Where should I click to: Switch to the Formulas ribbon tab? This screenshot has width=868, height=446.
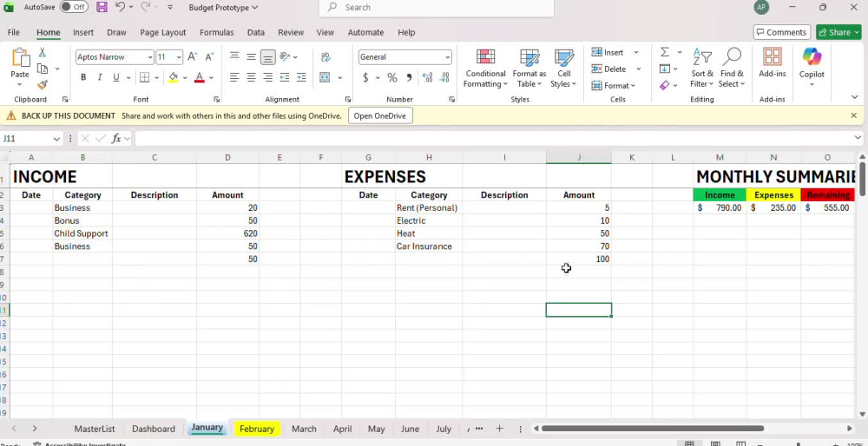point(216,32)
